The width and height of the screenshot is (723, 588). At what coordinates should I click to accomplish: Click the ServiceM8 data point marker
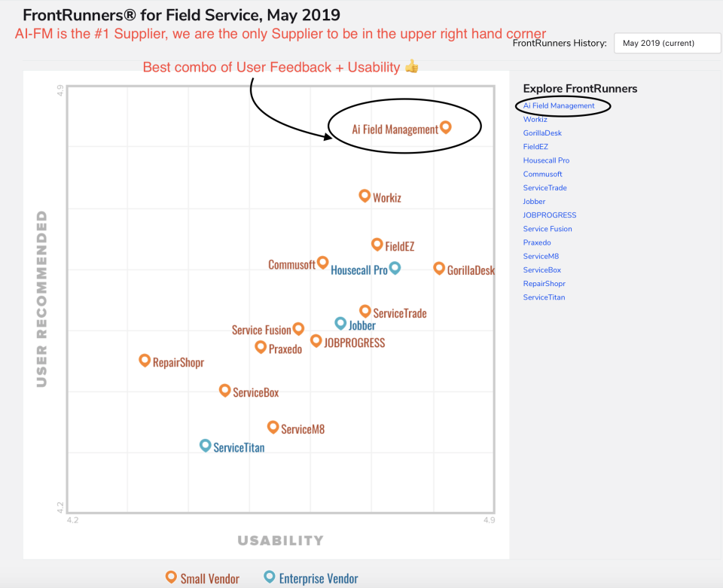tap(273, 426)
